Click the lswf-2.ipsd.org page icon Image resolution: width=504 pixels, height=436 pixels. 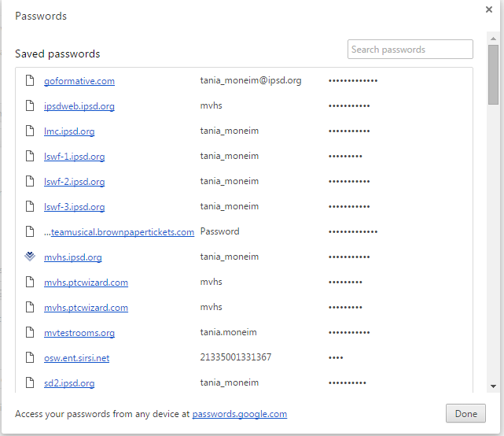click(30, 181)
